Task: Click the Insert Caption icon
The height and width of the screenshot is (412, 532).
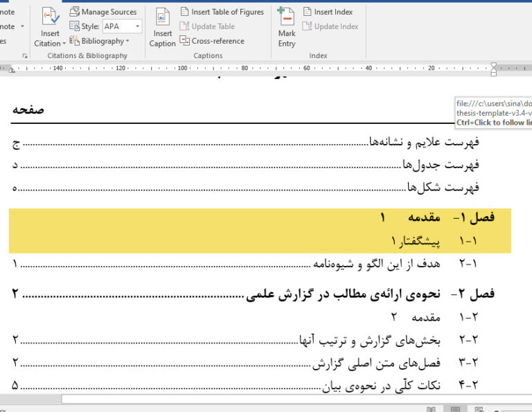Action: (162, 17)
